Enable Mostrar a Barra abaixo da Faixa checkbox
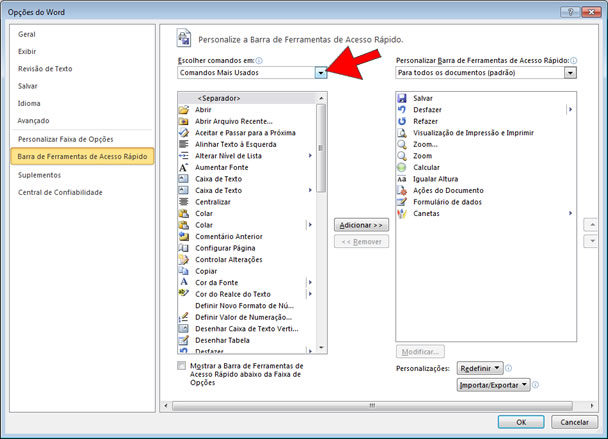The width and height of the screenshot is (608, 439). [181, 366]
